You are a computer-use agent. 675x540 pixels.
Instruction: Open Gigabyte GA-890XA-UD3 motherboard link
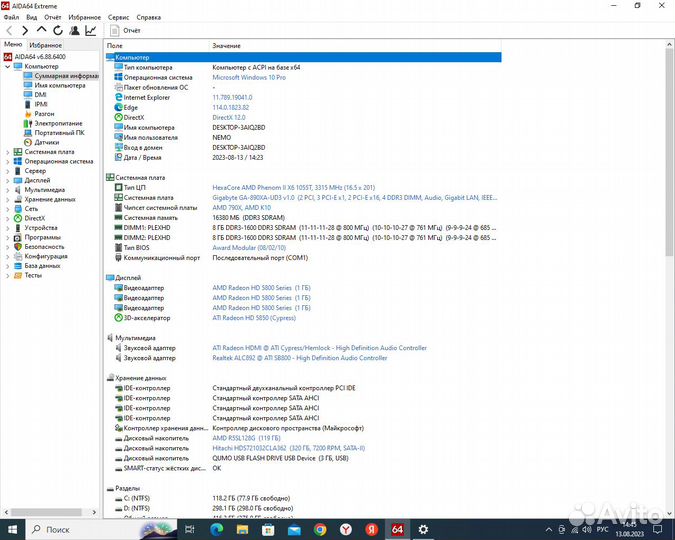(x=355, y=198)
